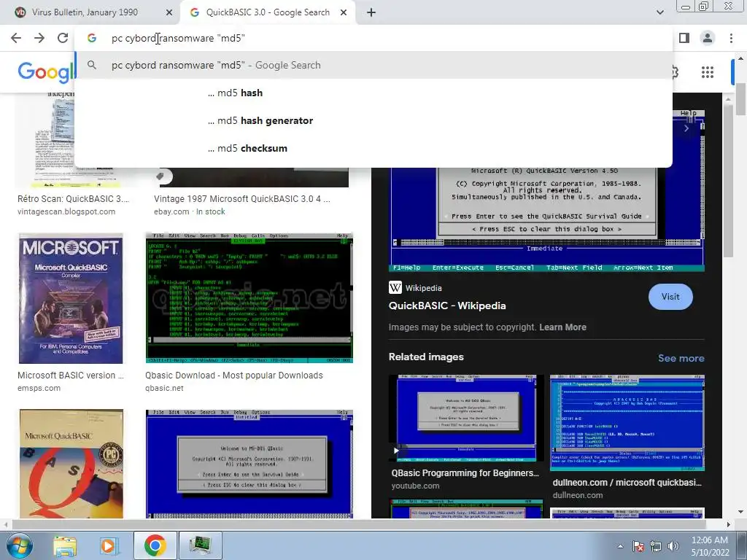This screenshot has height=560, width=747.
Task: Click the Google logo
Action: point(46,72)
